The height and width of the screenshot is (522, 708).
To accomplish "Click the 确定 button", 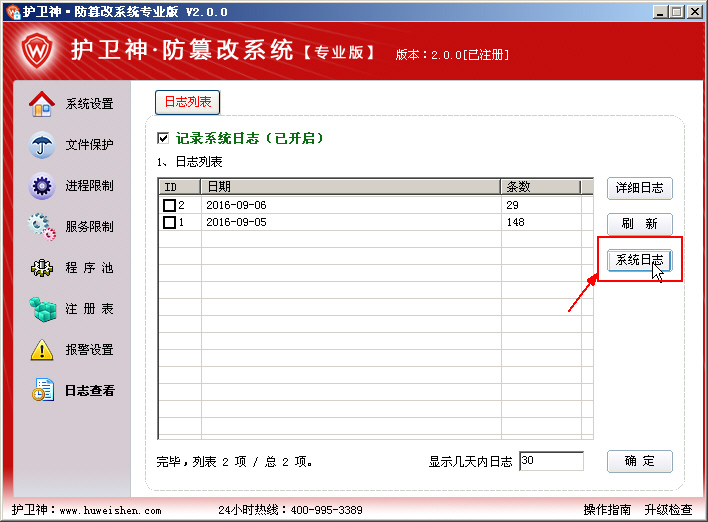I will 639,461.
